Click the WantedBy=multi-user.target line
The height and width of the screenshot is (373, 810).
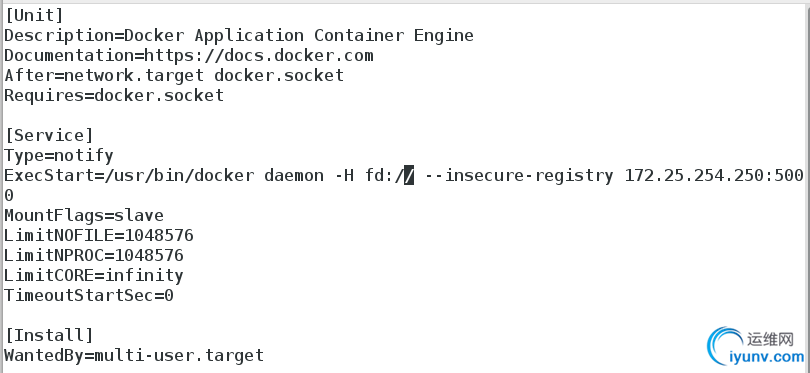(x=134, y=355)
